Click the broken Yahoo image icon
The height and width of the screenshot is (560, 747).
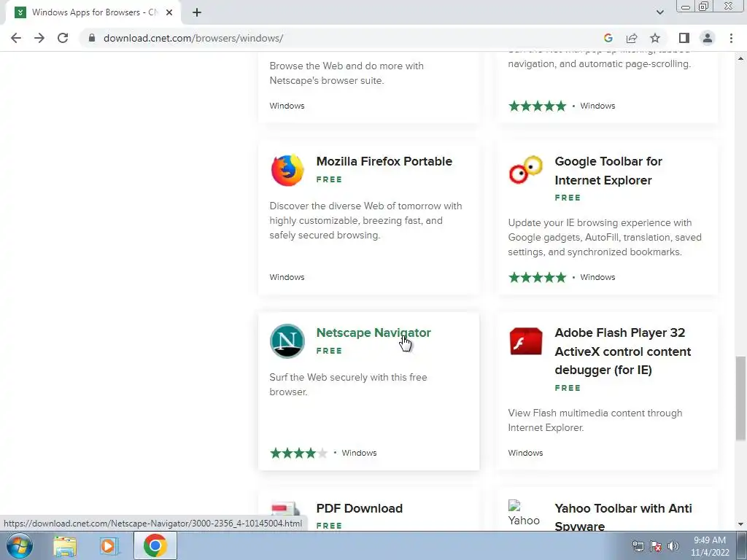[x=524, y=513]
